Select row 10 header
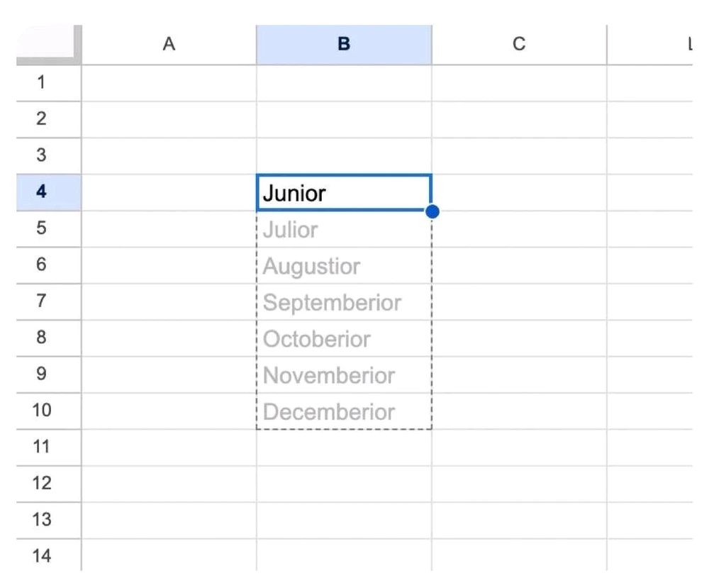This screenshot has height=588, width=709. [42, 410]
